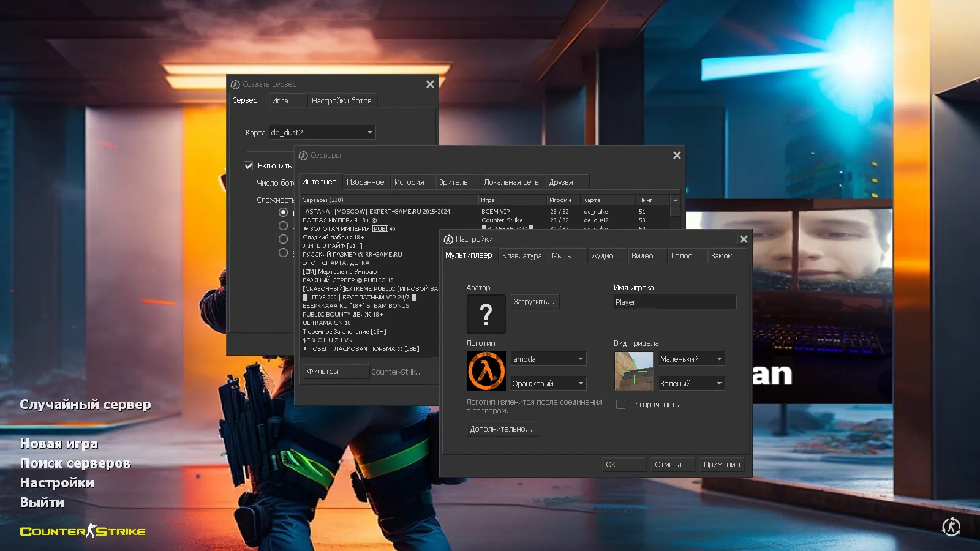
Task: Open the Избранное servers tab
Action: click(x=365, y=182)
